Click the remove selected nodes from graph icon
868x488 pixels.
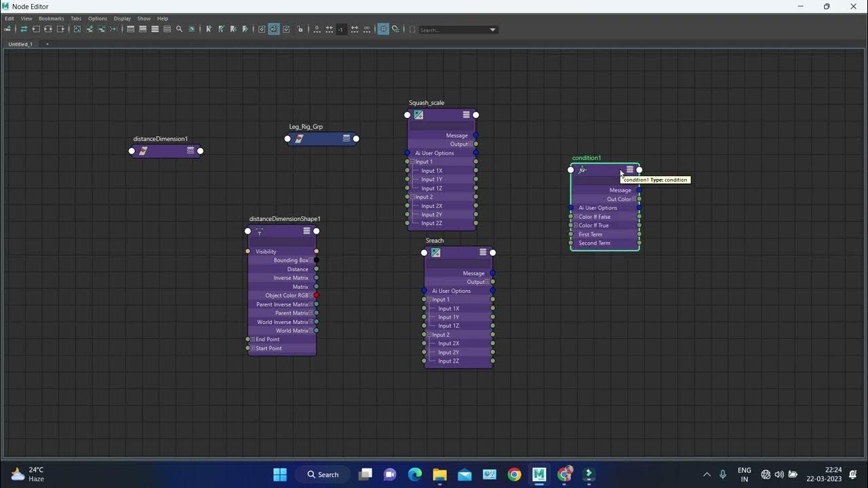pos(102,29)
